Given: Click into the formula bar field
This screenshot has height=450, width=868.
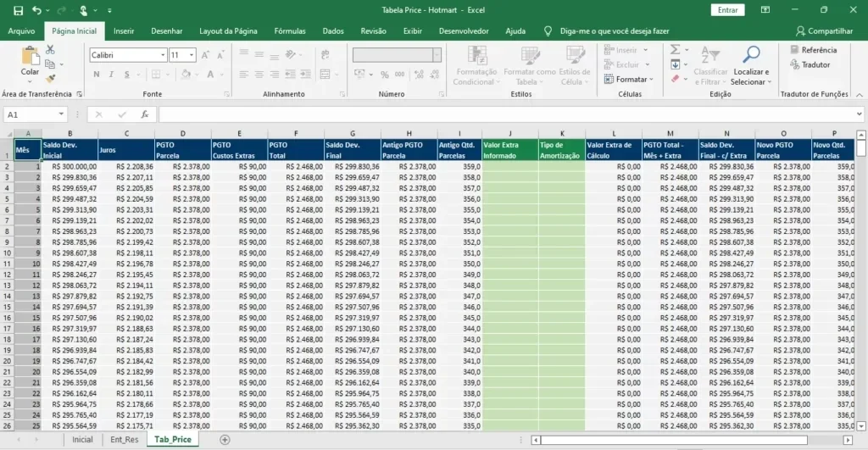Looking at the screenshot, I should 507,114.
